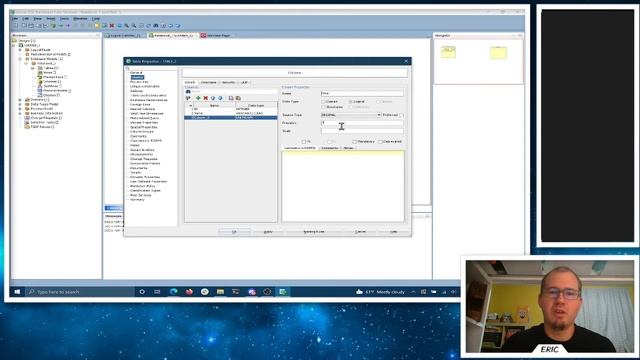Click the column filter icon left of green plus

(188, 98)
